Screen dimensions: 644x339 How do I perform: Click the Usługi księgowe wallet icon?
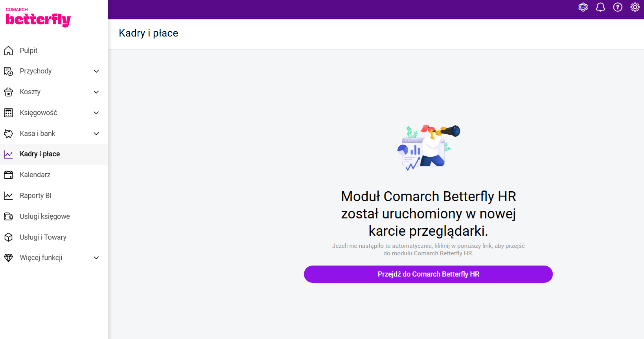tap(8, 216)
